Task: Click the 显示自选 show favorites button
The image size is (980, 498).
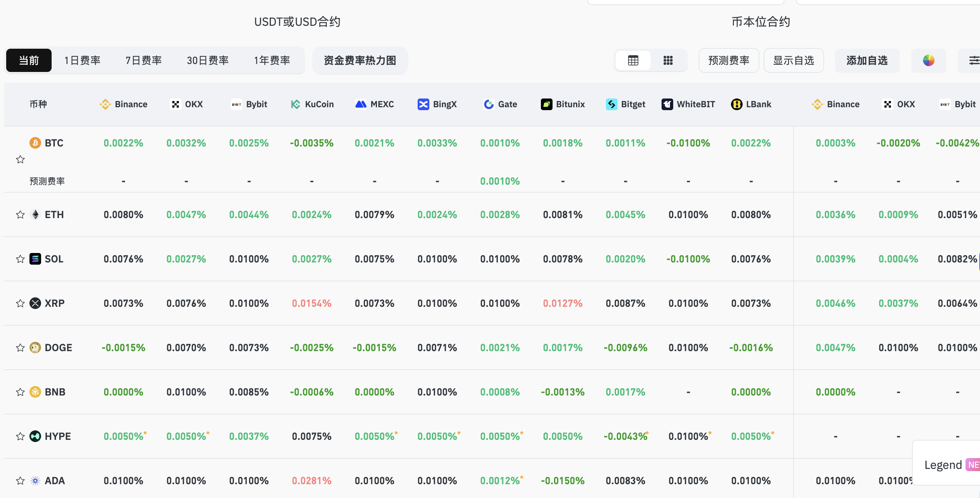Action: tap(793, 60)
